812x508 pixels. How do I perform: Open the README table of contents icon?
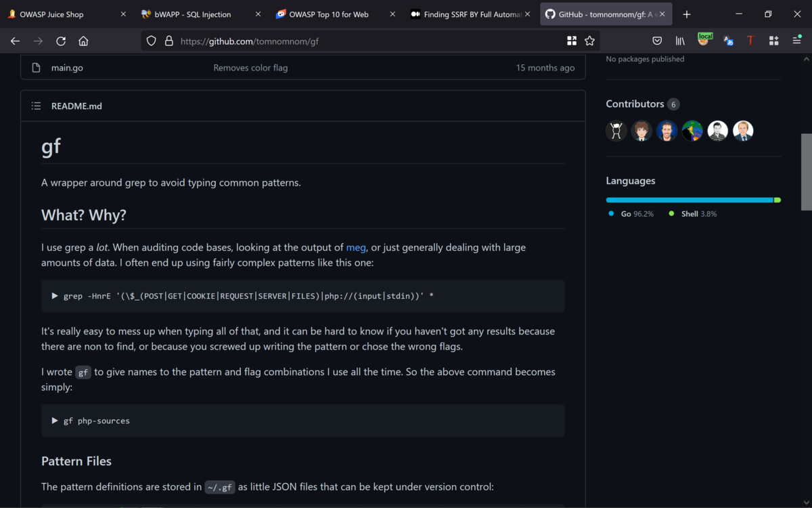(x=37, y=106)
